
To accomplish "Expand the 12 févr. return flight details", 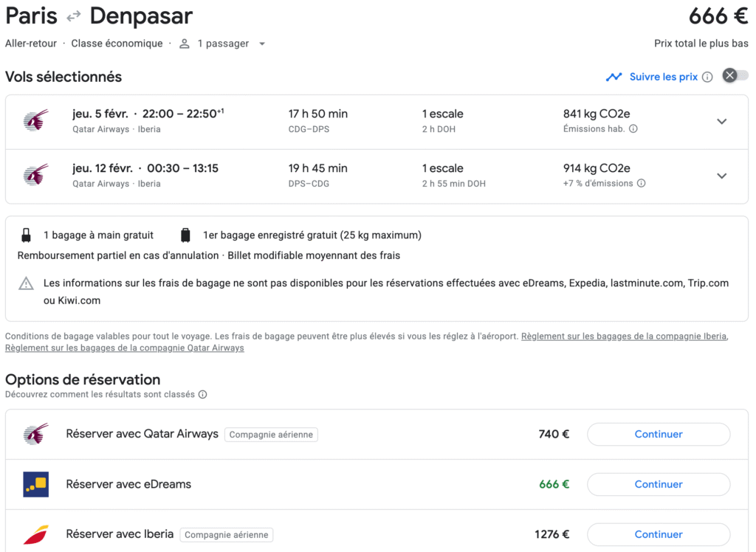I will [x=721, y=176].
